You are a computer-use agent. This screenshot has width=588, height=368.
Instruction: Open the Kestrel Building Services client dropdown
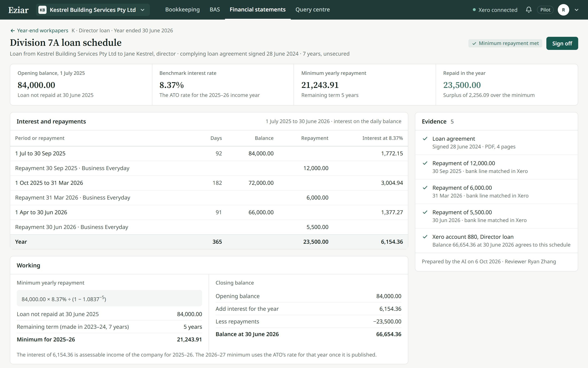pyautogui.click(x=93, y=10)
